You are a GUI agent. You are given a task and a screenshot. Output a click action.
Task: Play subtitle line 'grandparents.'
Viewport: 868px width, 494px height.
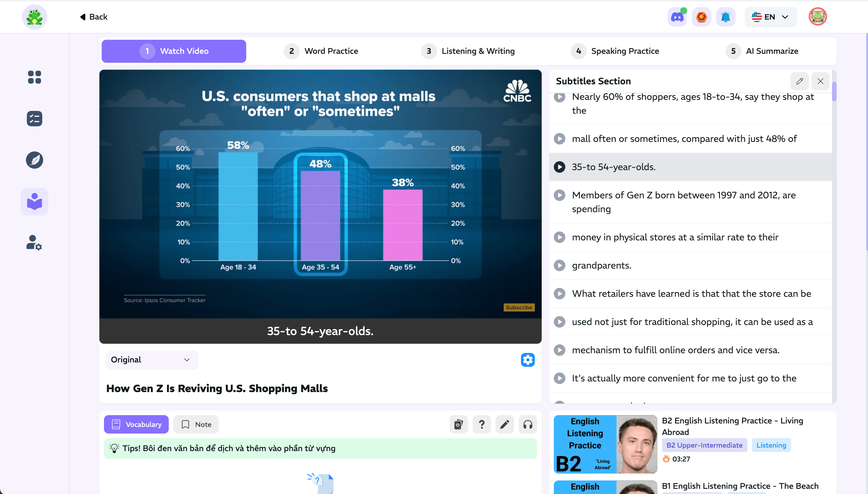[x=560, y=265]
